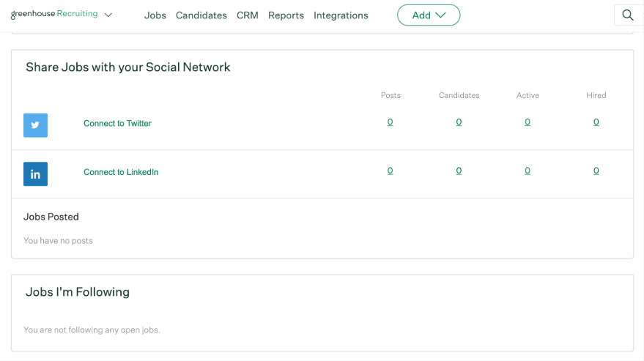Click the Greenhouse Recruiting logo
The image size is (644, 361).
pos(54,14)
